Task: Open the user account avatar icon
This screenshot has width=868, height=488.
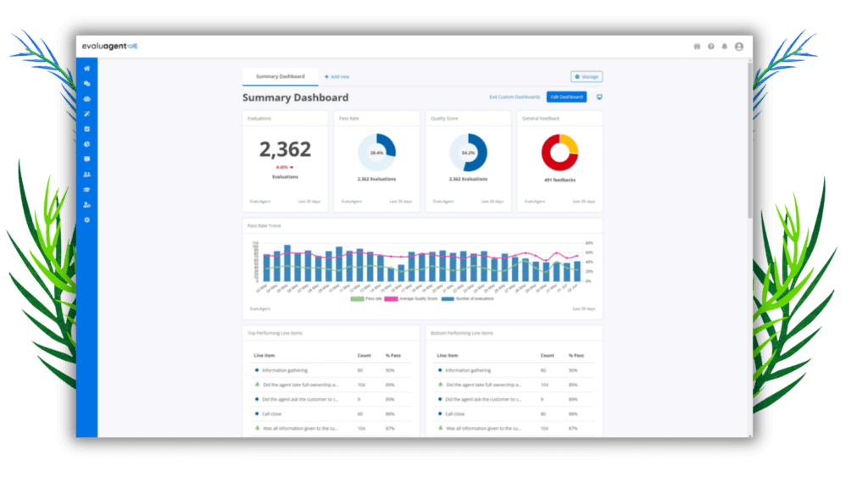Action: click(x=739, y=47)
